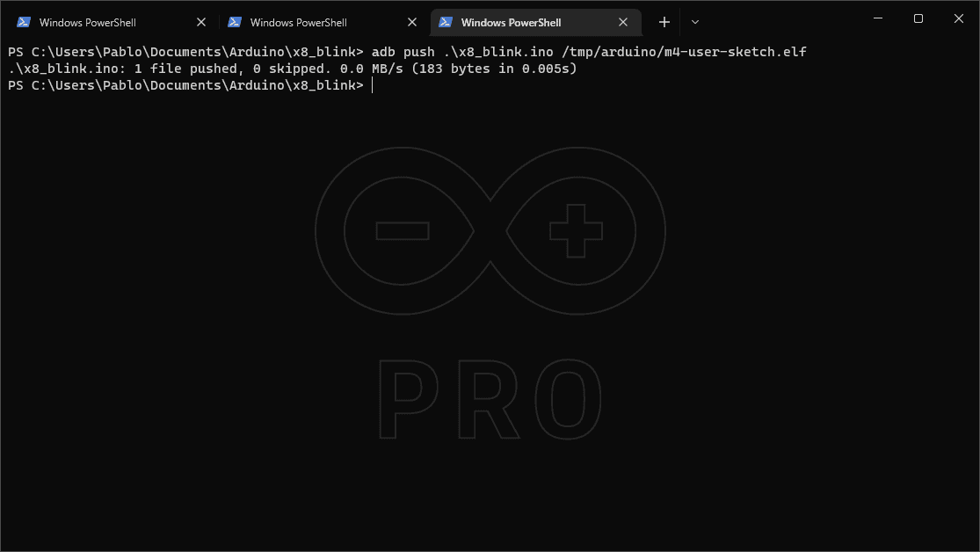Close the active third PowerShell tab
Viewport: 980px width, 552px height.
(x=623, y=22)
